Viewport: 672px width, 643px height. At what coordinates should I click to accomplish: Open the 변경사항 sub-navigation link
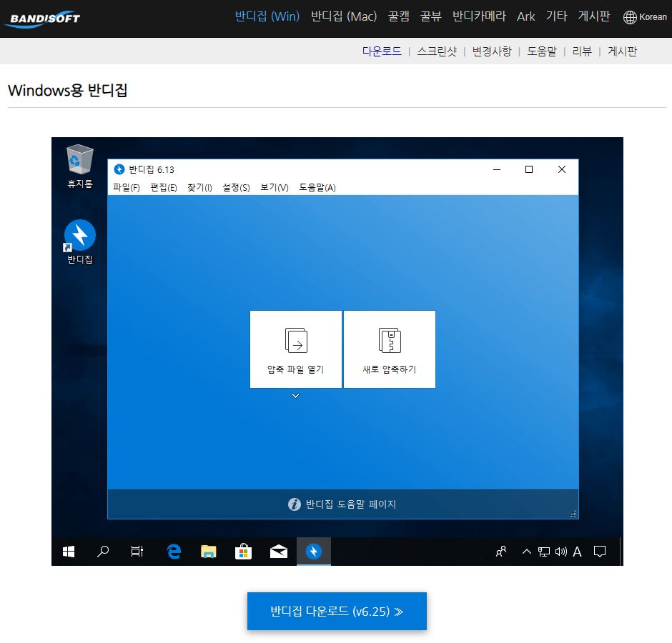click(x=492, y=51)
